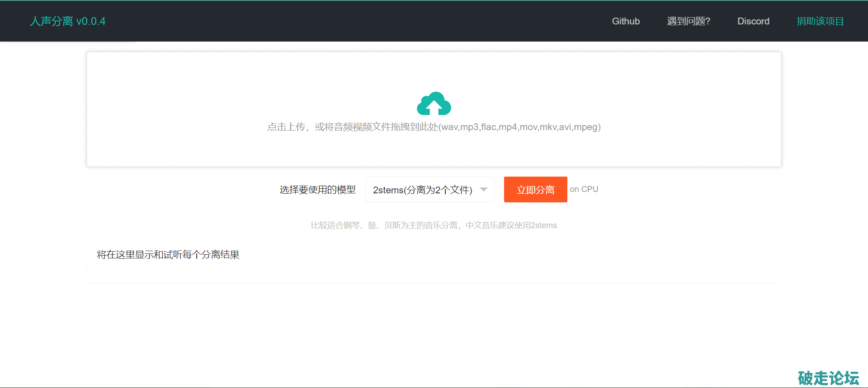Open the 2stems model selector
868x388 pixels.
click(x=423, y=190)
